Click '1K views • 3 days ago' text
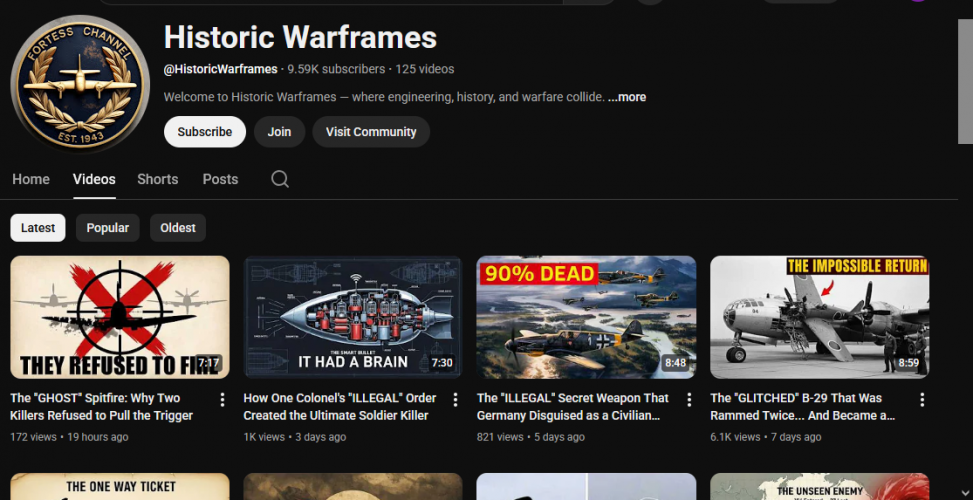This screenshot has width=973, height=500. 295,437
